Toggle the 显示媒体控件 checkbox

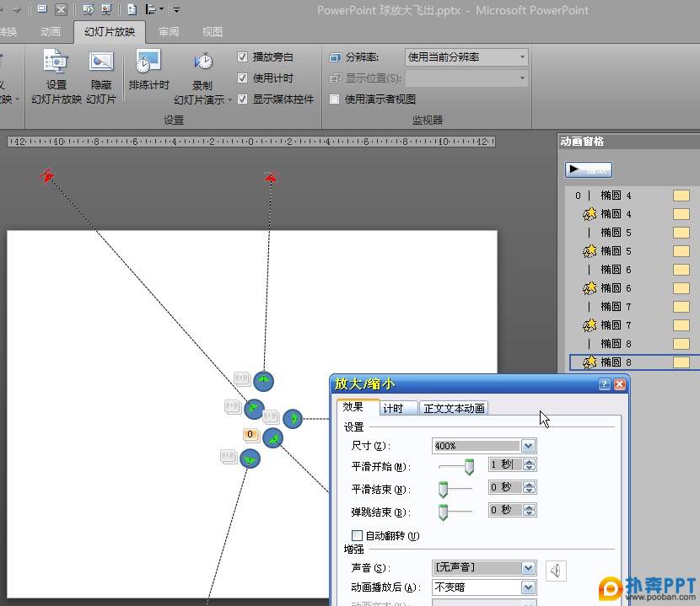[242, 99]
